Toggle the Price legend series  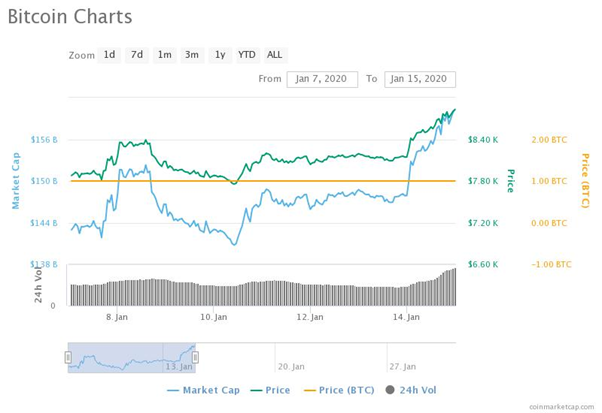pyautogui.click(x=270, y=390)
